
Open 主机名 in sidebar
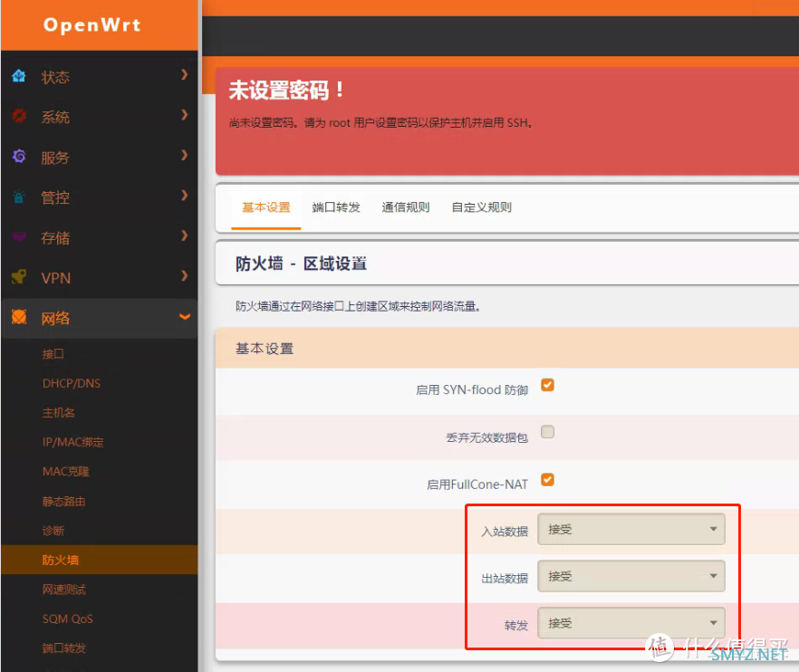click(59, 413)
